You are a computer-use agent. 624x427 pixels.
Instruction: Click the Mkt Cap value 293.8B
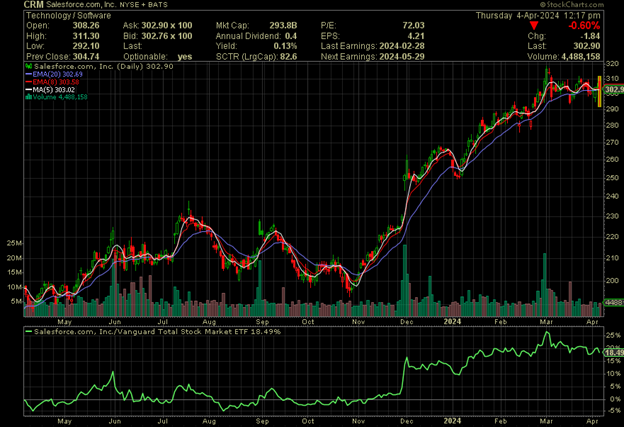pos(283,25)
